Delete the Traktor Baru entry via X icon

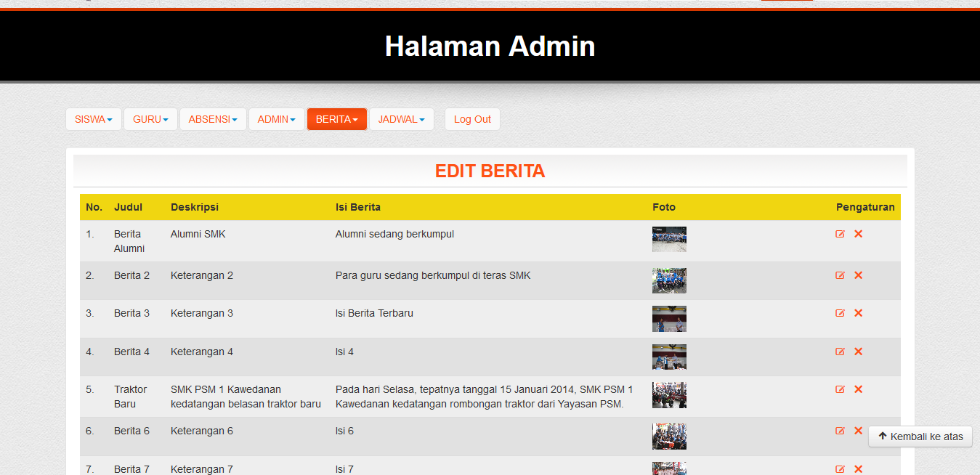pyautogui.click(x=858, y=389)
